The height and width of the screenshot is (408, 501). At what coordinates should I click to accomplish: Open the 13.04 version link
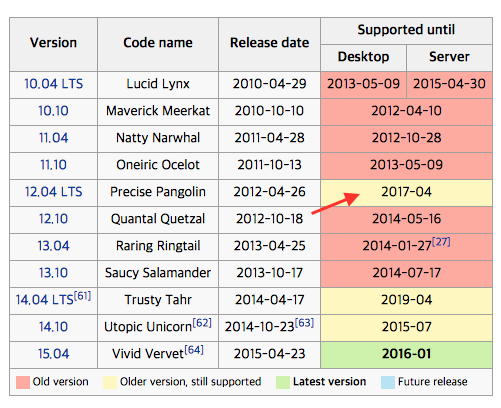click(53, 246)
